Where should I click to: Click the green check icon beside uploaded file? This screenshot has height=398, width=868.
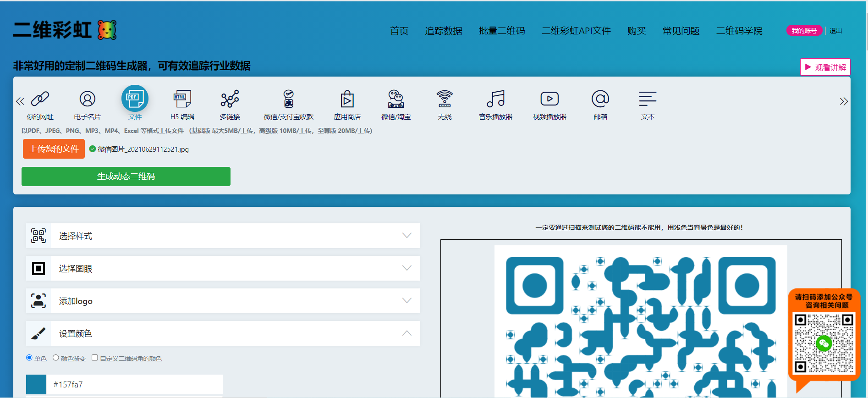tap(93, 149)
